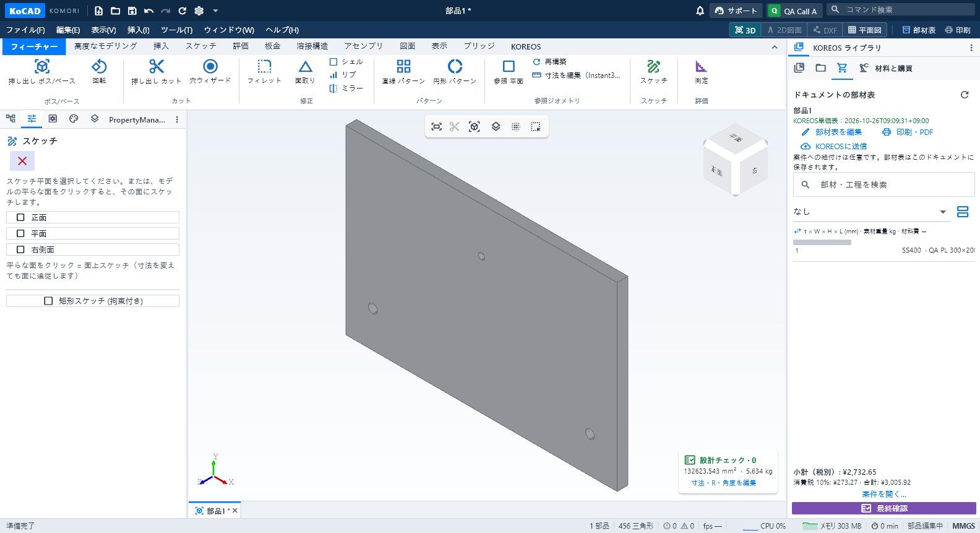This screenshot has width=980, height=533.
Task: Cancel sketch with the red X button
Action: 22,161
